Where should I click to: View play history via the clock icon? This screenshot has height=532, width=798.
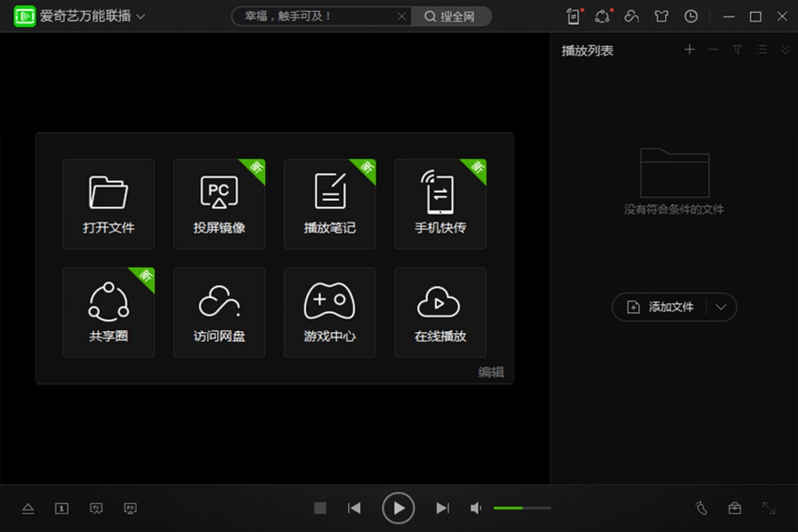click(x=691, y=16)
